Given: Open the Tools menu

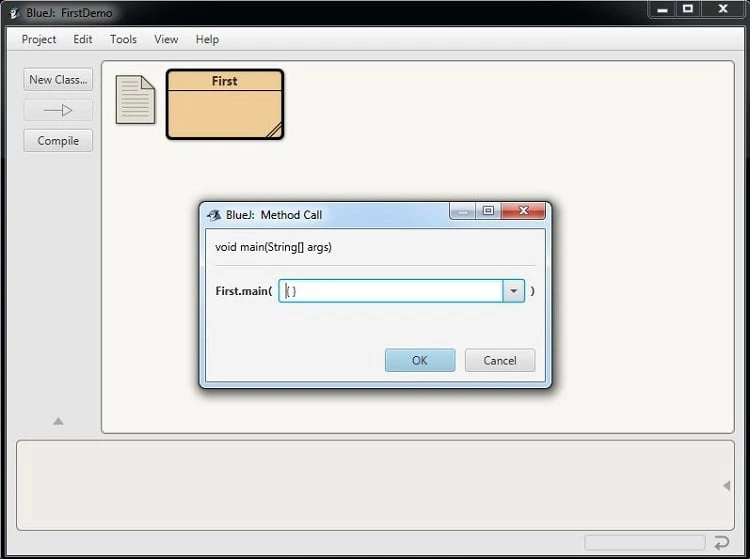Looking at the screenshot, I should pos(123,39).
